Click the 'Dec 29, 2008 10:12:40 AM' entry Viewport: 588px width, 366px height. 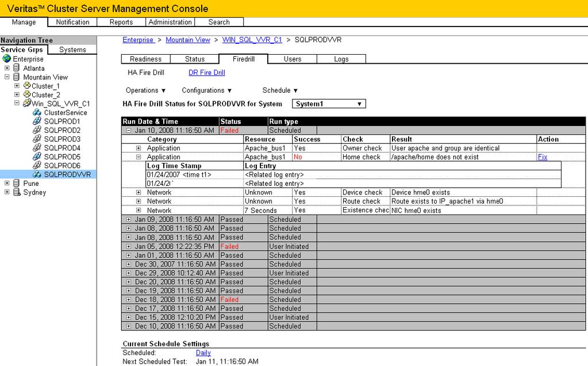[x=175, y=273]
